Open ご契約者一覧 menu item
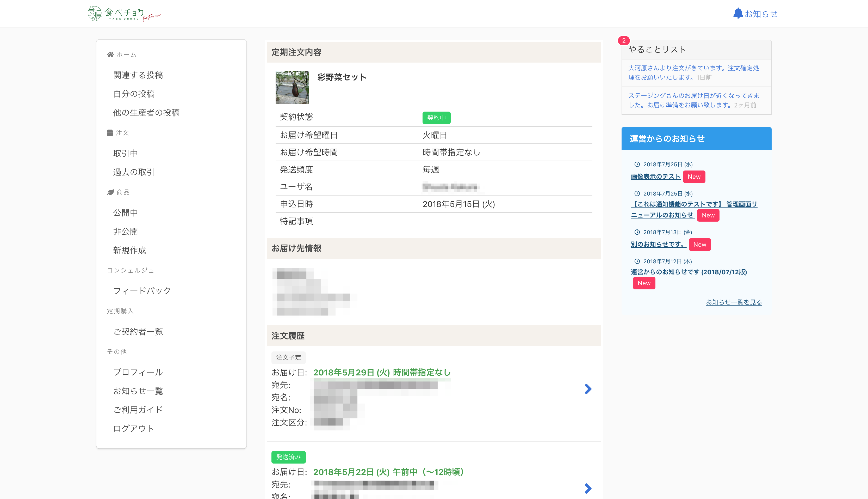The image size is (868, 499). click(x=138, y=331)
